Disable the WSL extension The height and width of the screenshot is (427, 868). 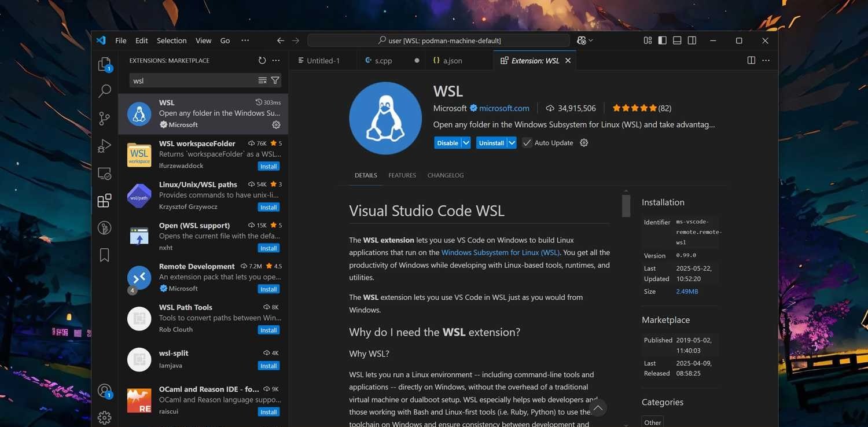click(x=447, y=143)
